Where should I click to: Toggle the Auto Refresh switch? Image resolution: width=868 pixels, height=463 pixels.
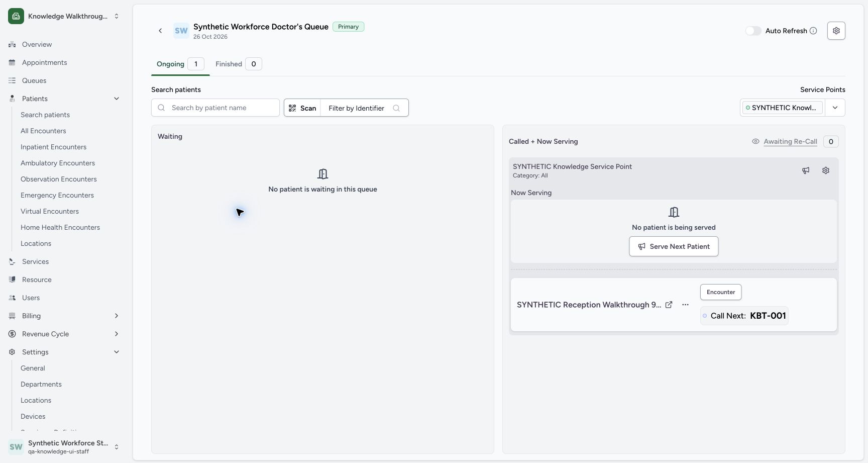point(753,31)
